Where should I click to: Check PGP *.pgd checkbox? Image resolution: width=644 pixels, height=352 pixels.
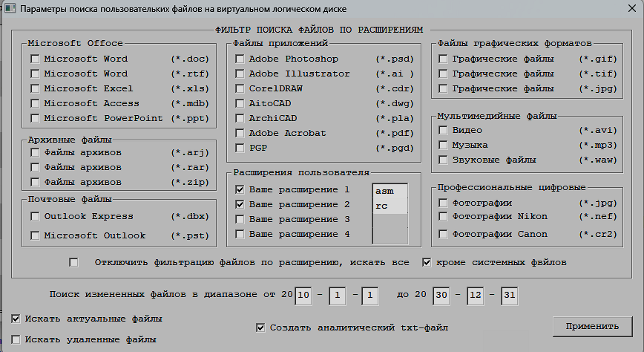pyautogui.click(x=240, y=148)
